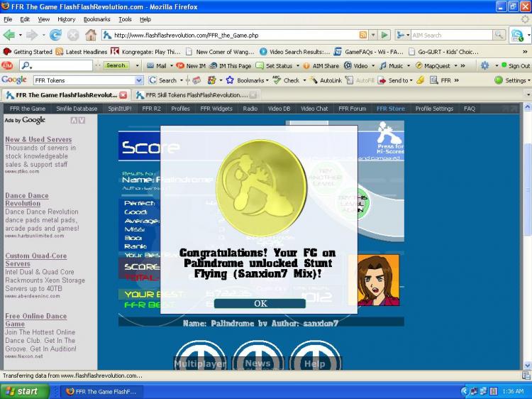Click the AIM Search magnifier button
Screen dimensions: 532x399
coord(499,35)
